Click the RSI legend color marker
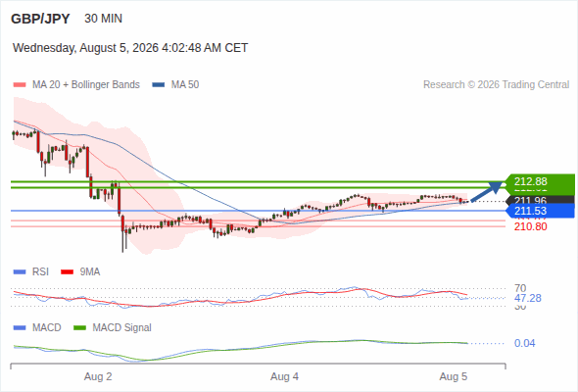 click(20, 272)
